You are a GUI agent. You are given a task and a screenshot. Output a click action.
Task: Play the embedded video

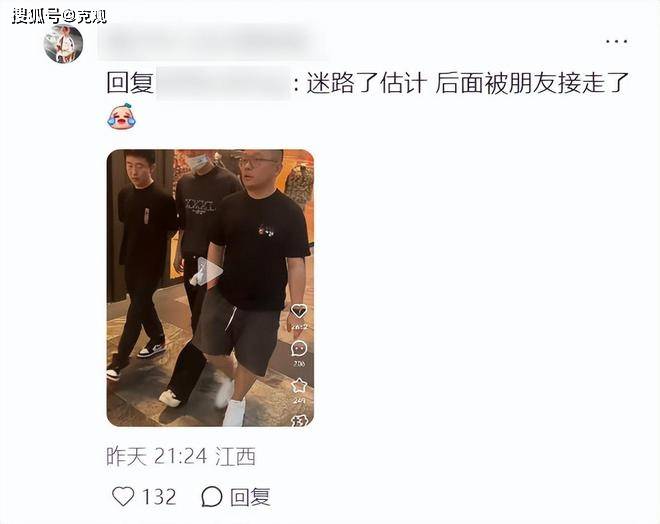[x=210, y=271]
